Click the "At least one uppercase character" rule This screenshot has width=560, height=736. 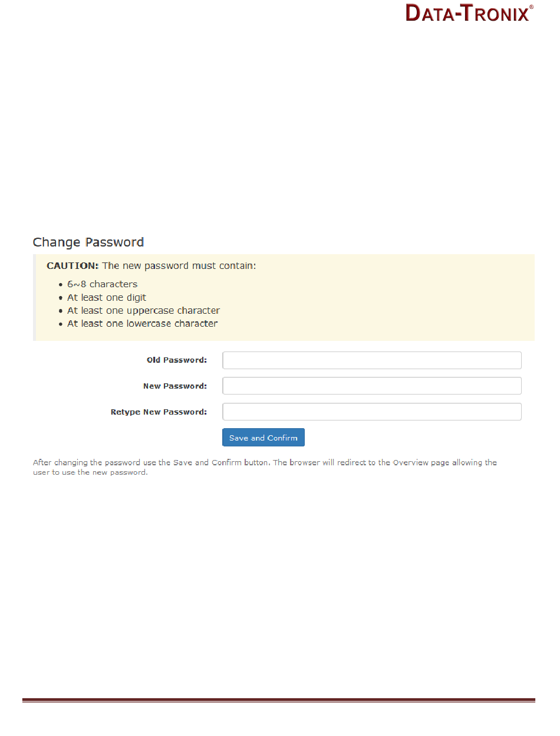click(143, 311)
